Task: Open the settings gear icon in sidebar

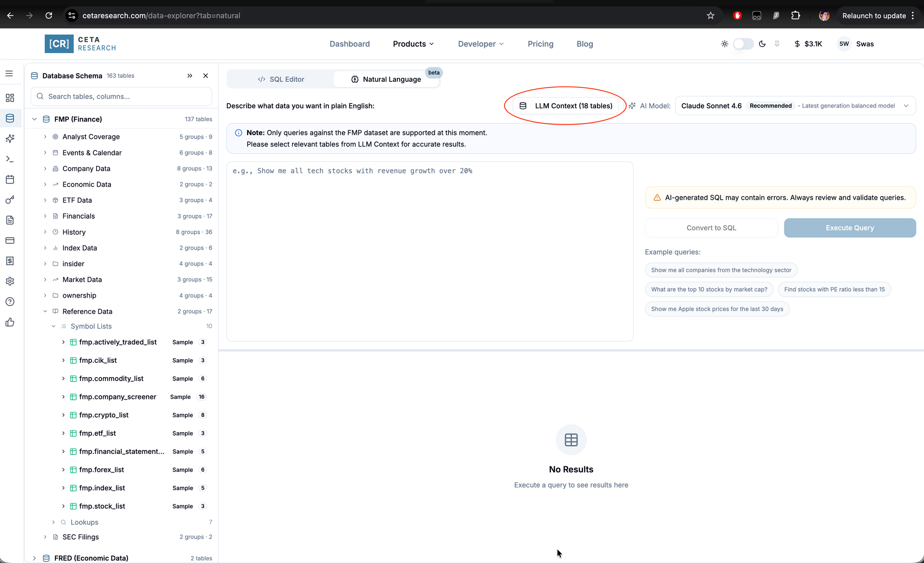Action: click(x=10, y=281)
